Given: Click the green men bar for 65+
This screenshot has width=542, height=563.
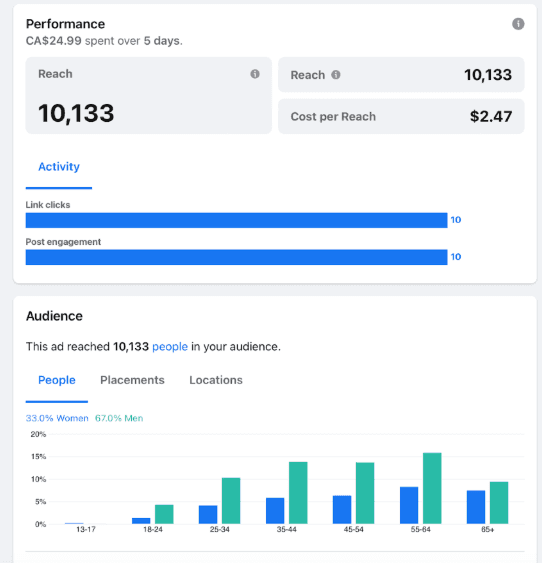Looking at the screenshot, I should tap(499, 503).
